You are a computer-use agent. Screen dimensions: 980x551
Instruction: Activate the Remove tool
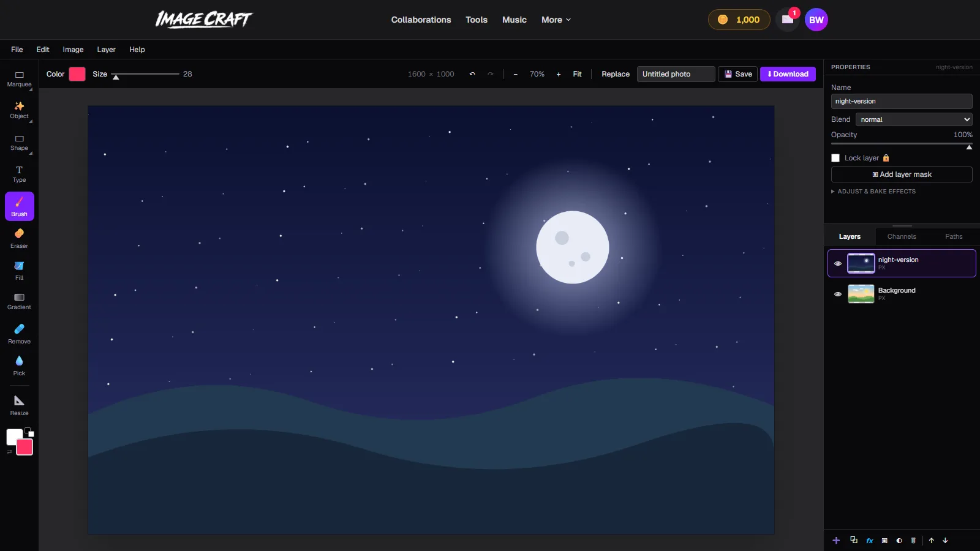pyautogui.click(x=19, y=334)
